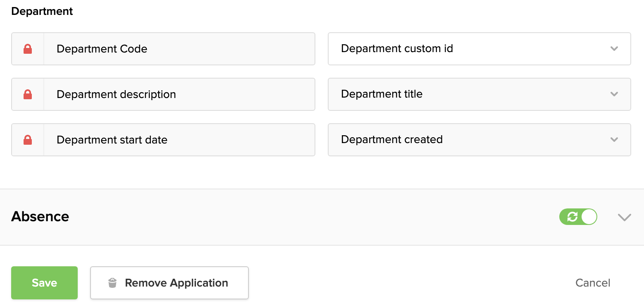644x306 pixels.
Task: Cancel the changes
Action: click(592, 283)
